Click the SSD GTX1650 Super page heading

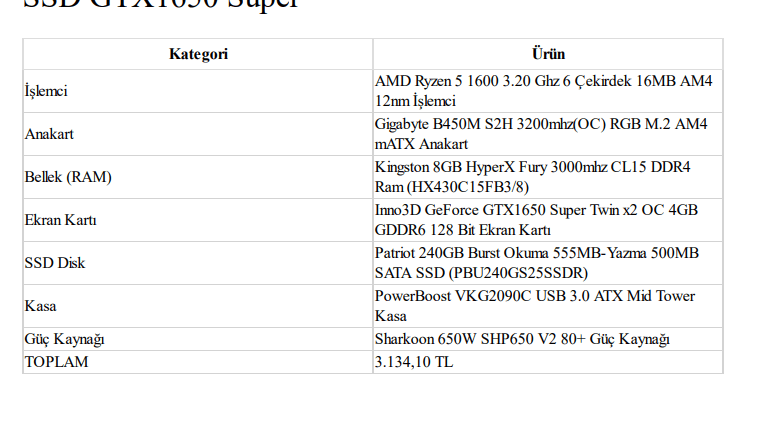(160, 5)
